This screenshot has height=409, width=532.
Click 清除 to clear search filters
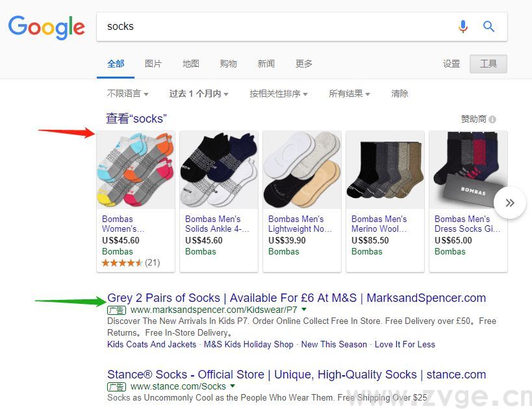399,93
